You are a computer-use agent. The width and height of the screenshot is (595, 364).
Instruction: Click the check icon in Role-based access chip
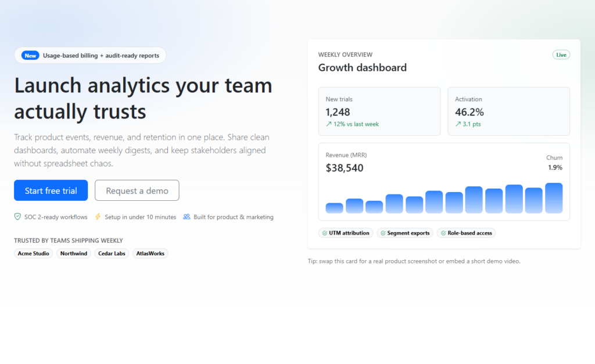[443, 233]
